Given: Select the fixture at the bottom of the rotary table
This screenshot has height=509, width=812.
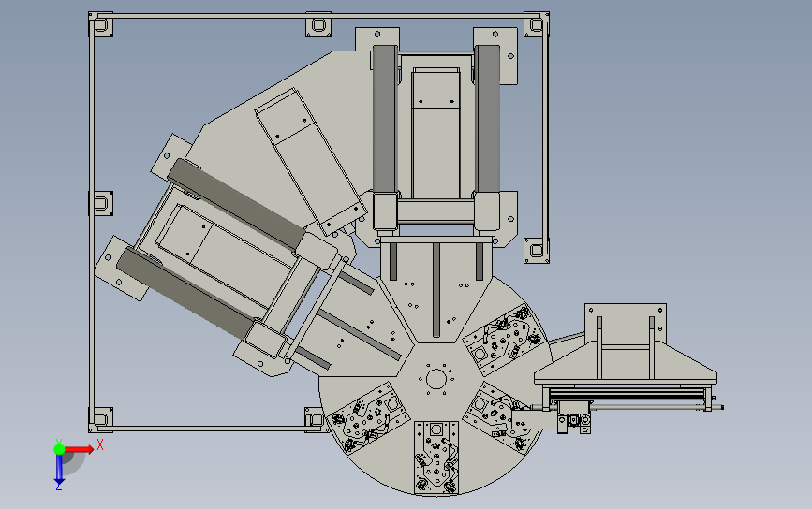Looking at the screenshot, I should click(x=436, y=457).
